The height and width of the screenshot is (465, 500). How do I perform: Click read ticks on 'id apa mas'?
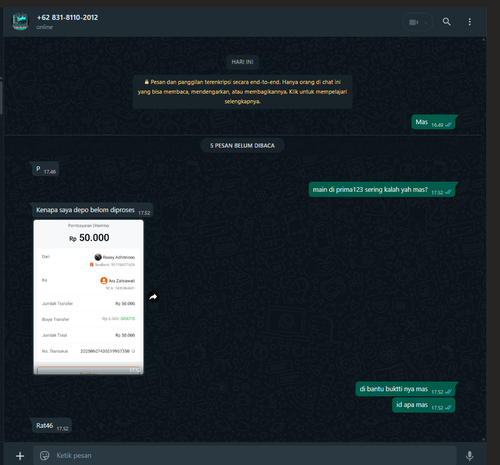448,407
